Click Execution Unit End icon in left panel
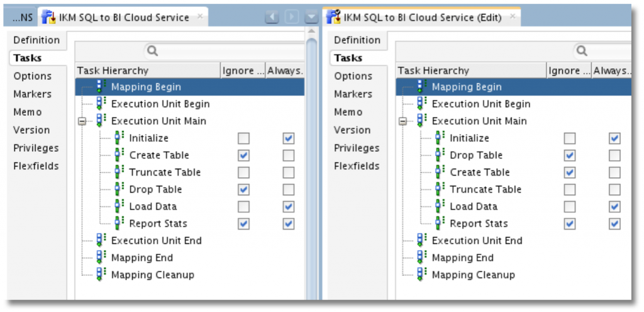644x312 pixels. pyautogui.click(x=101, y=240)
